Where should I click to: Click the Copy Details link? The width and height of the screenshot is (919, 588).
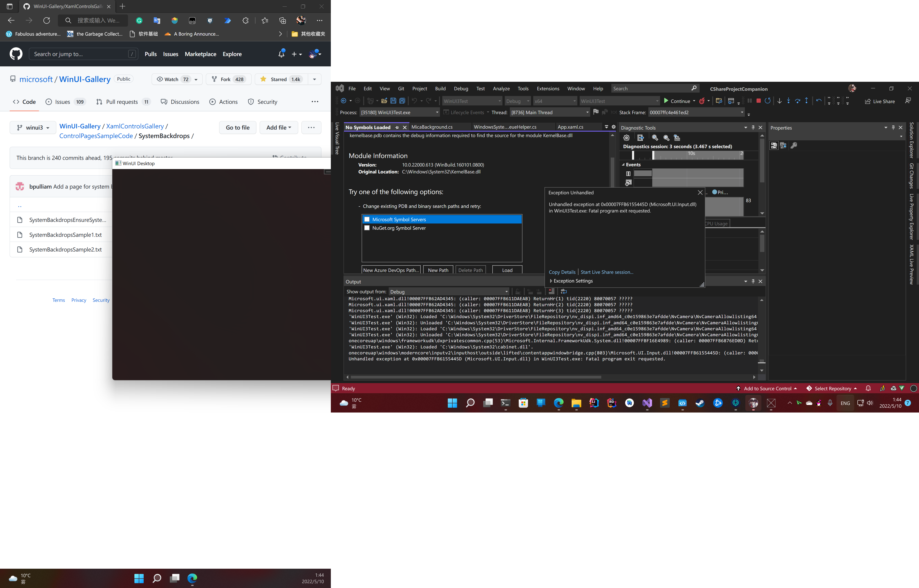pos(562,272)
